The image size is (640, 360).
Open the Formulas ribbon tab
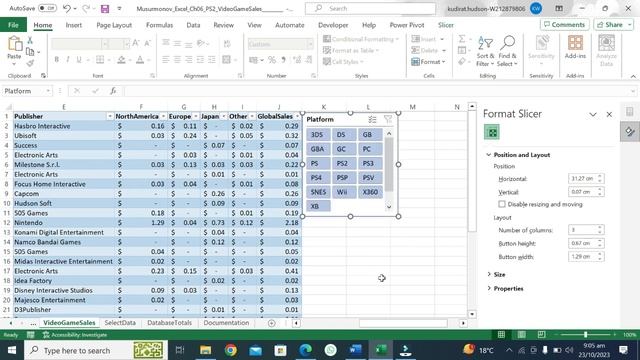(159, 25)
